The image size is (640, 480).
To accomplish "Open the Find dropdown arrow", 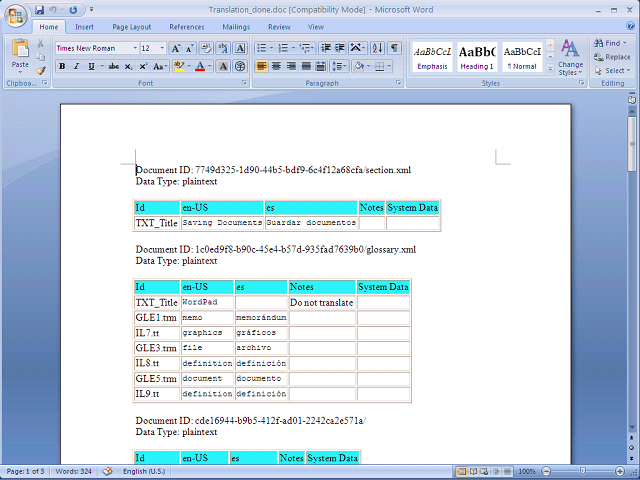I will coord(624,43).
